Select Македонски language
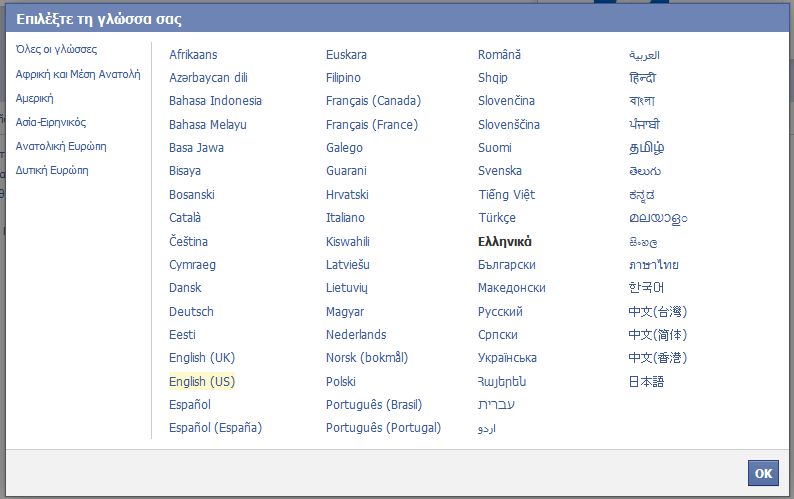Viewport: 794px width, 499px height. click(x=512, y=288)
